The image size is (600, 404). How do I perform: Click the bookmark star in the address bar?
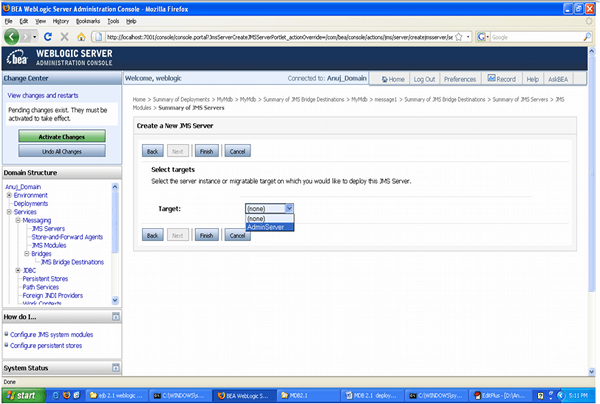[x=458, y=36]
